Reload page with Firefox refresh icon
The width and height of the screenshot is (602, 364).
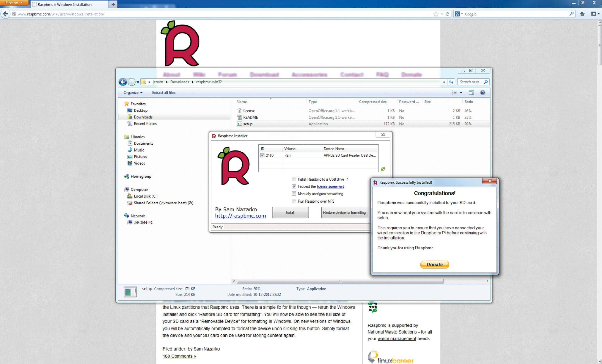(448, 14)
